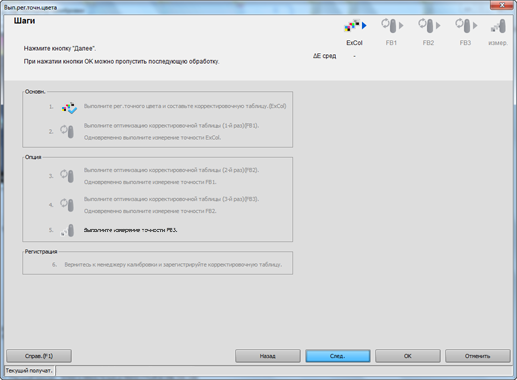
Task: Click the Основн. group label
Action: (x=35, y=91)
